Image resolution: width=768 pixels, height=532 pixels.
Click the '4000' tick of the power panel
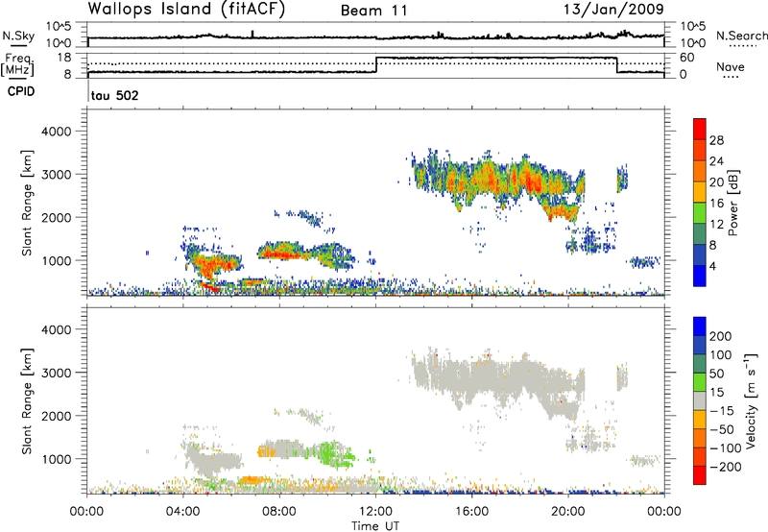[x=56, y=132]
